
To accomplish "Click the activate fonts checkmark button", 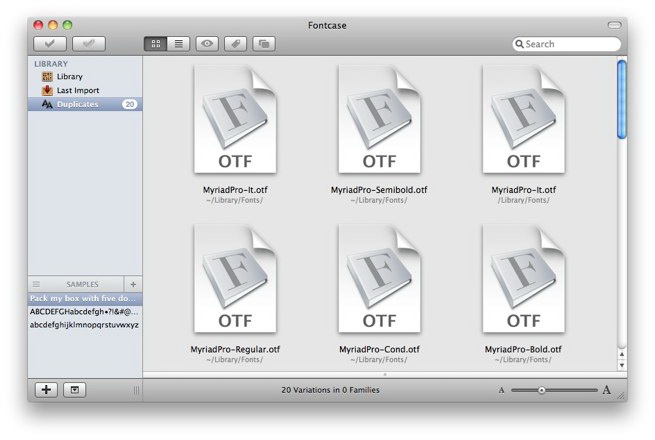I will pyautogui.click(x=50, y=43).
